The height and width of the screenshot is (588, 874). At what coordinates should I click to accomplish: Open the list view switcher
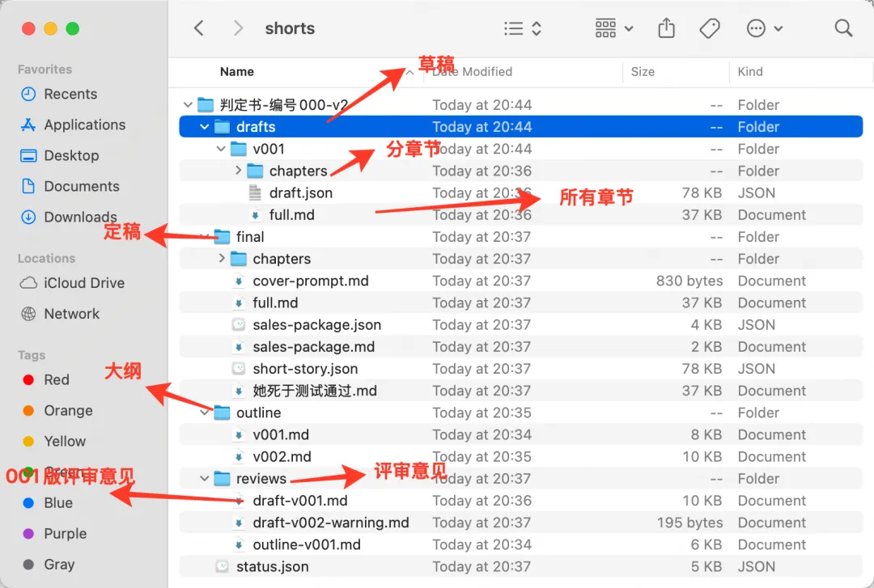click(x=522, y=28)
